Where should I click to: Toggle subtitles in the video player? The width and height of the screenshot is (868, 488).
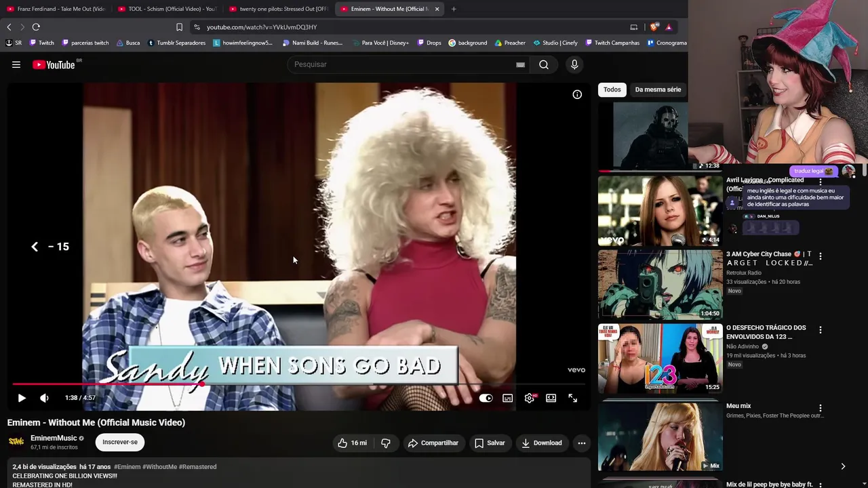click(507, 398)
